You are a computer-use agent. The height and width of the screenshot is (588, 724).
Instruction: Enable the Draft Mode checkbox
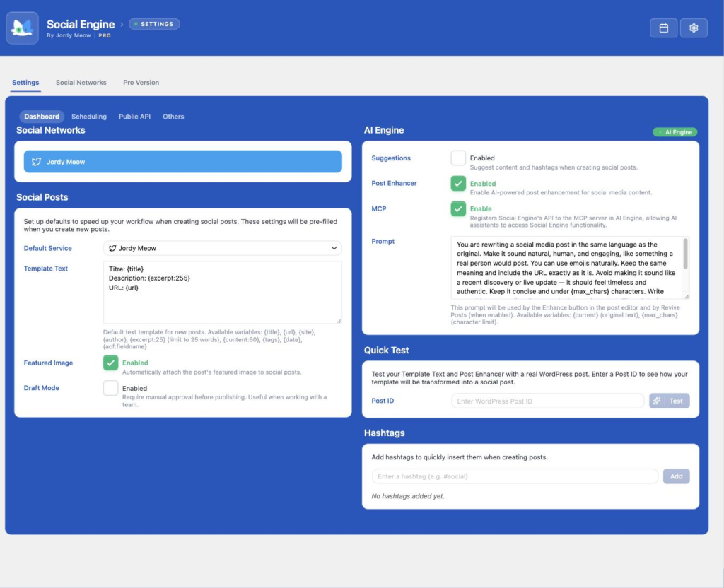pyautogui.click(x=111, y=388)
